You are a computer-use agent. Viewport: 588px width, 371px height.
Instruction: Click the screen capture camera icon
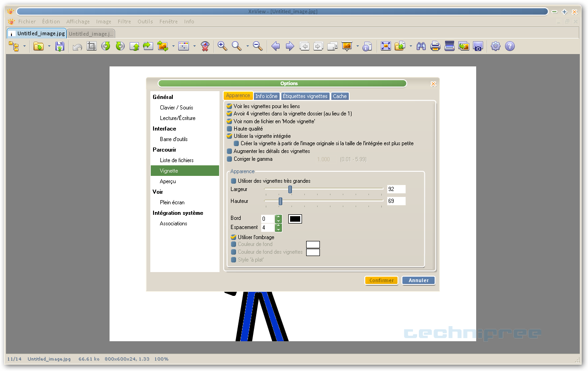(x=478, y=46)
